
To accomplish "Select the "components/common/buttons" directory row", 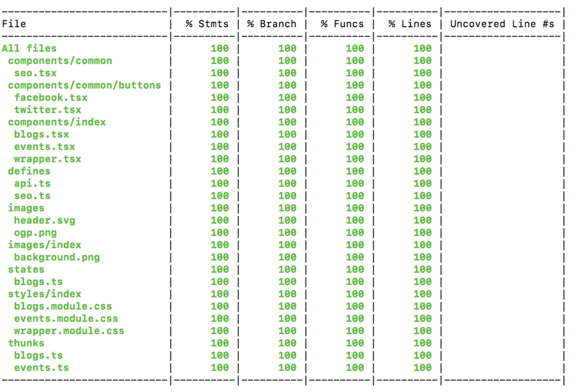I will pyautogui.click(x=85, y=85).
